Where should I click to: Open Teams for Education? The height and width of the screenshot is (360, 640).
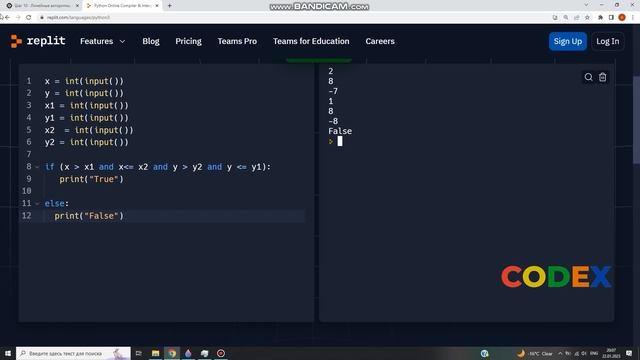coord(311,41)
